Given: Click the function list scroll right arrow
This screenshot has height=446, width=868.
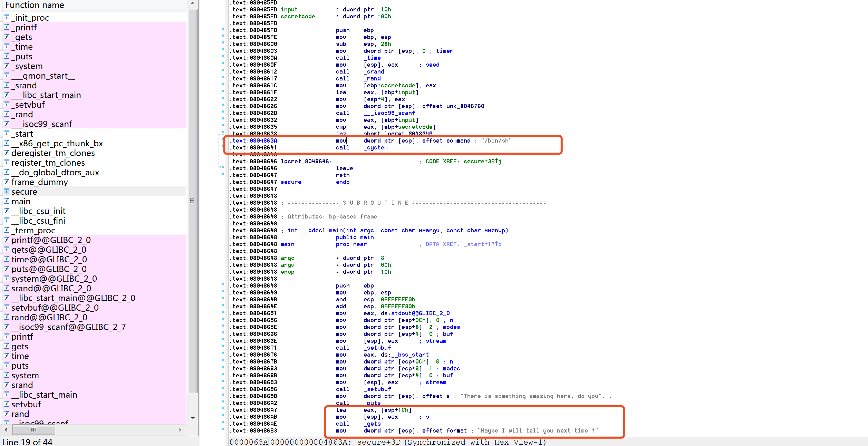Looking at the screenshot, I should [180, 430].
